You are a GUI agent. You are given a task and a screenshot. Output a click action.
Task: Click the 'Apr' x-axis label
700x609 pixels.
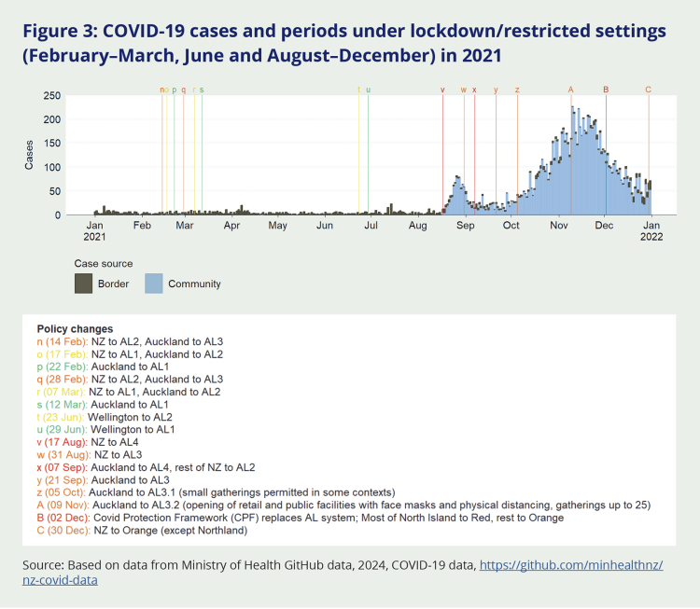coord(231,226)
